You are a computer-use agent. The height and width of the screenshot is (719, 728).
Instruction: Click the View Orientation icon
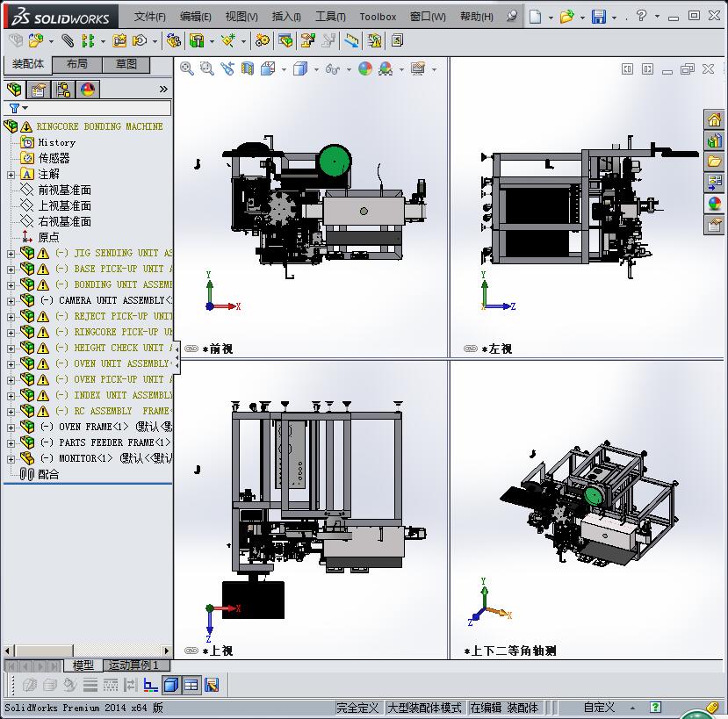(268, 68)
